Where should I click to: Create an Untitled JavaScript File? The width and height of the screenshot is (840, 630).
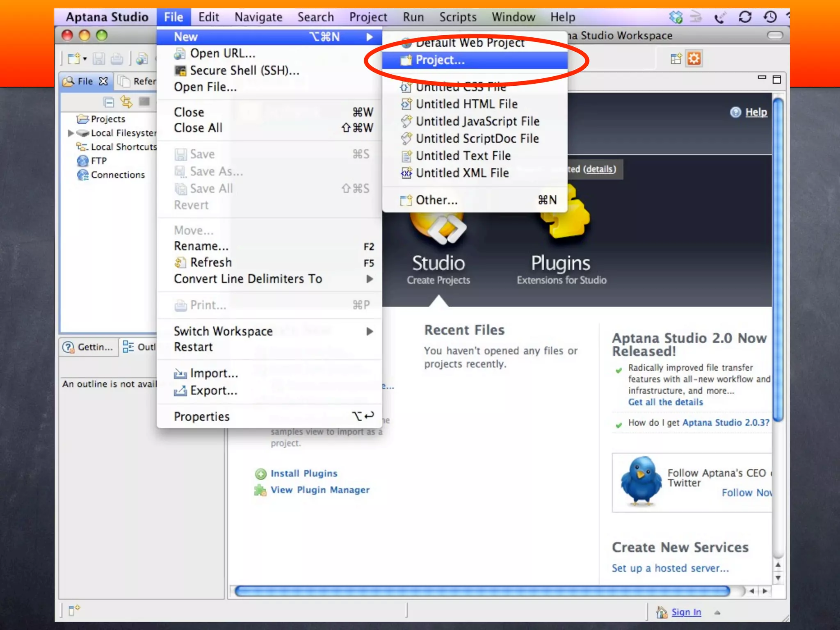[x=475, y=121]
